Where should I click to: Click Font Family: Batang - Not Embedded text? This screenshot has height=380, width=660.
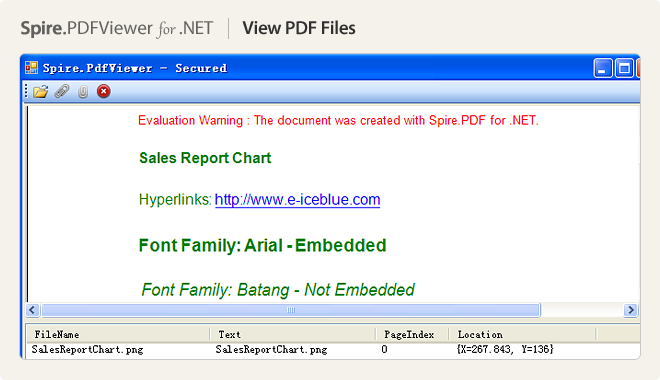coord(278,290)
